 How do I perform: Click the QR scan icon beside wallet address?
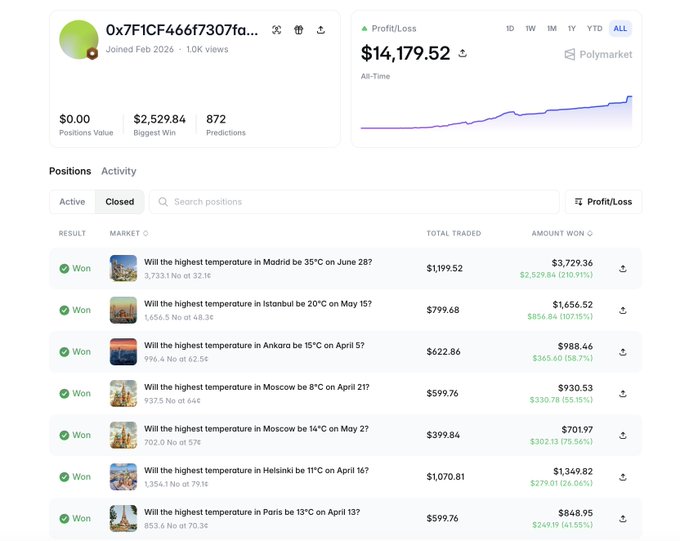pos(276,30)
